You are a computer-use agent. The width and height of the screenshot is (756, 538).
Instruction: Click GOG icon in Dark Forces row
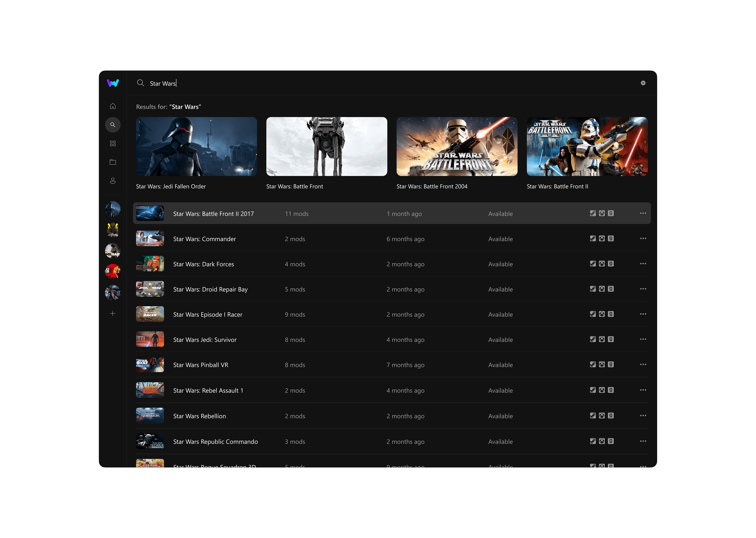[611, 264]
